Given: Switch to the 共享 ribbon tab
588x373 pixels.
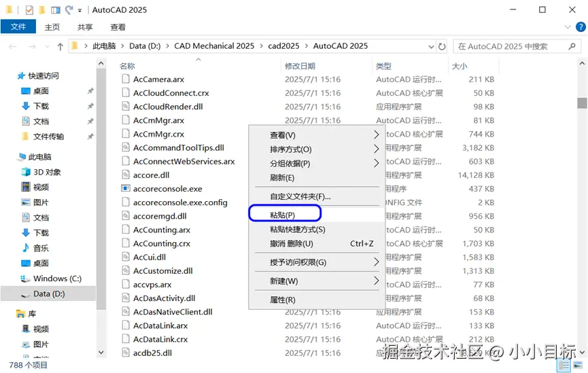Looking at the screenshot, I should click(x=85, y=27).
